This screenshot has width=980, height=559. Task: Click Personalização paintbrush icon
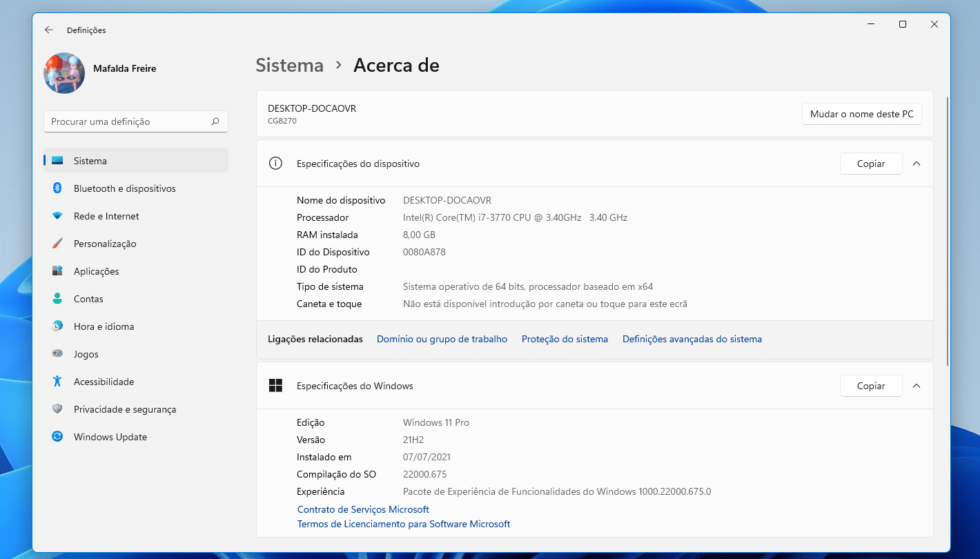[x=58, y=244]
